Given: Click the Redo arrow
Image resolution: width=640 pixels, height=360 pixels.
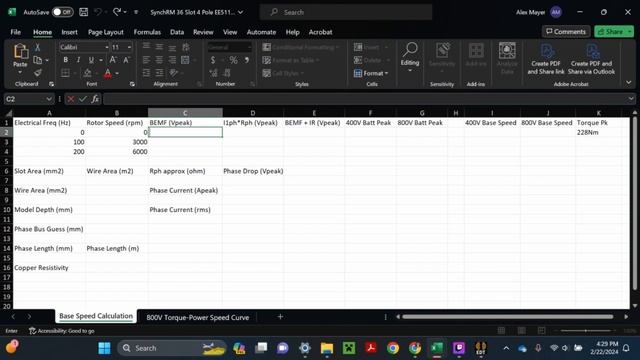Looking at the screenshot, I should [117, 12].
